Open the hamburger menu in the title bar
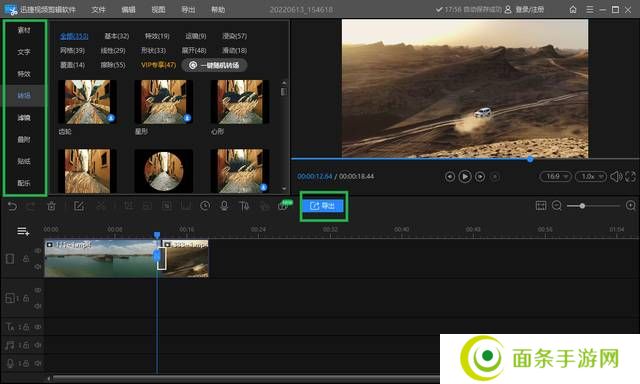 click(589, 9)
